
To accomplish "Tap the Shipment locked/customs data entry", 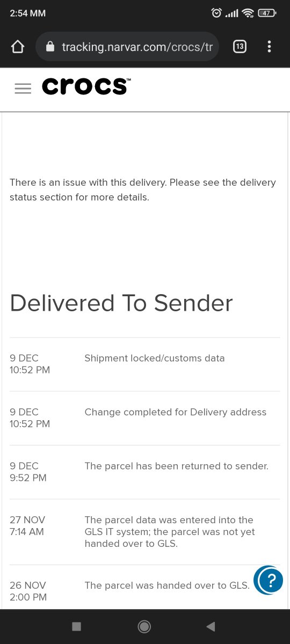I will click(145, 364).
